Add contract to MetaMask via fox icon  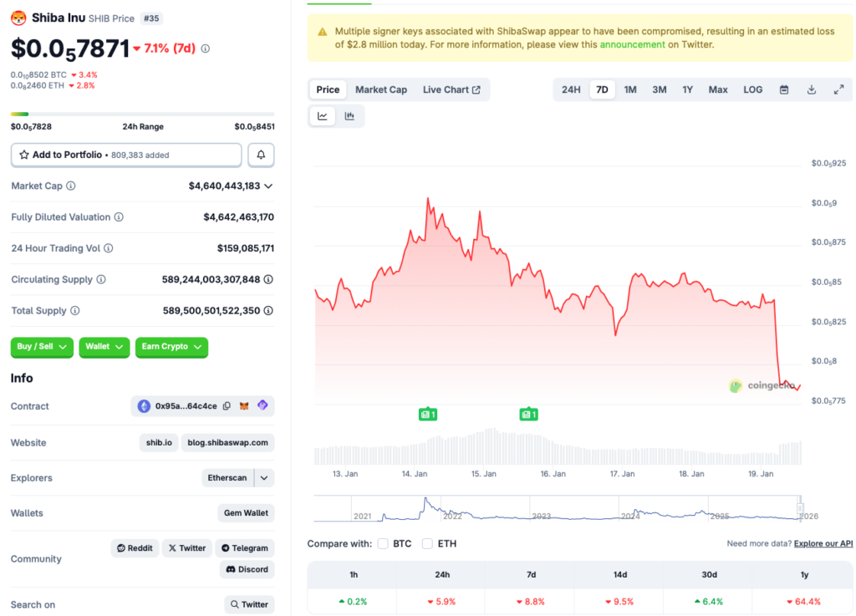(243, 405)
